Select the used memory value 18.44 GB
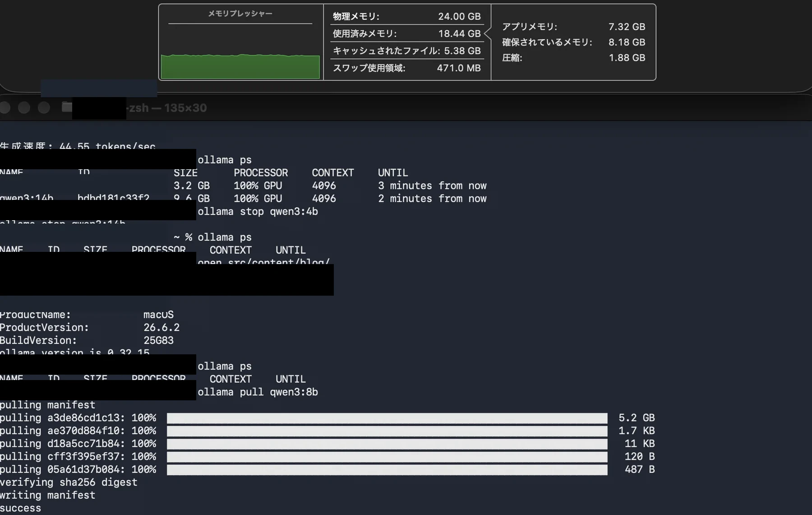 [x=459, y=34]
